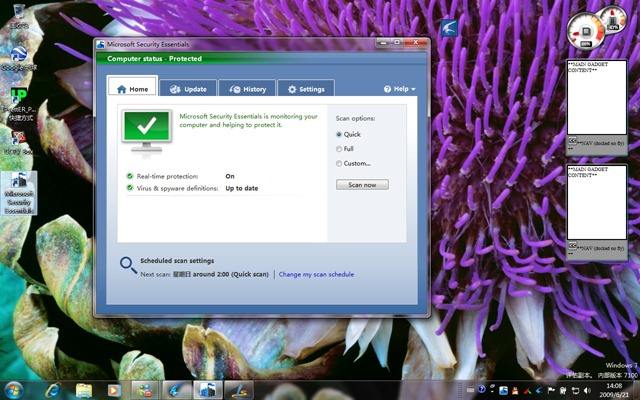
Task: Click the 'Up to date' definitions value
Action: 242,188
